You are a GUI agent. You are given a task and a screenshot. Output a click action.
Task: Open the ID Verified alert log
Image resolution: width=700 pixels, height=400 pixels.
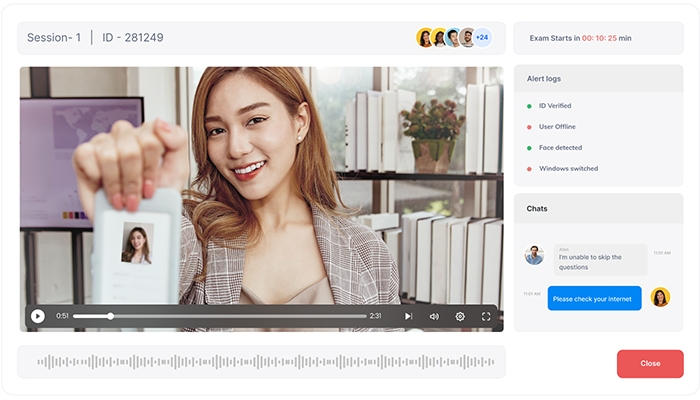coord(554,105)
